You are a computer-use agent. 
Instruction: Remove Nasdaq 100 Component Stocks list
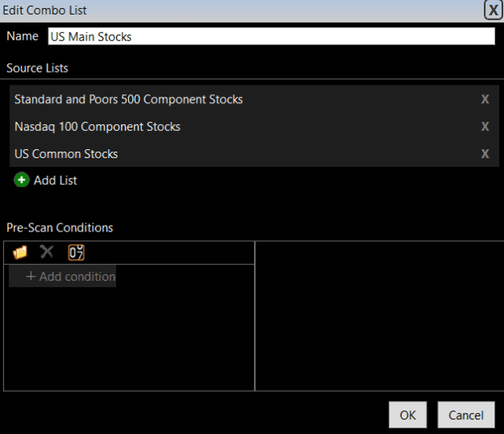pyautogui.click(x=485, y=127)
